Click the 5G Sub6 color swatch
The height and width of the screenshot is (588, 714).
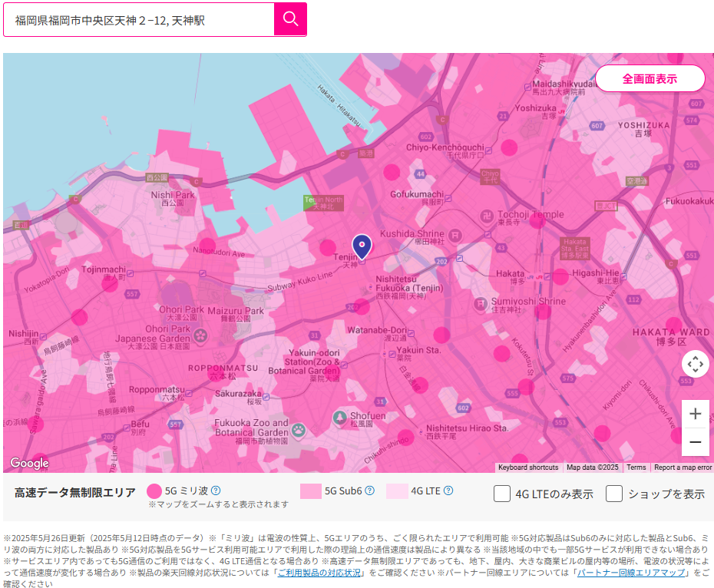311,491
